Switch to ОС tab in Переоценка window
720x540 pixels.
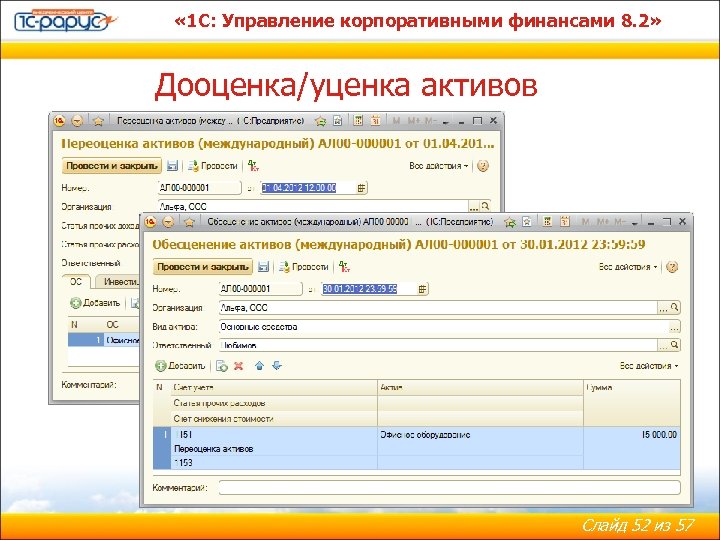pyautogui.click(x=76, y=282)
